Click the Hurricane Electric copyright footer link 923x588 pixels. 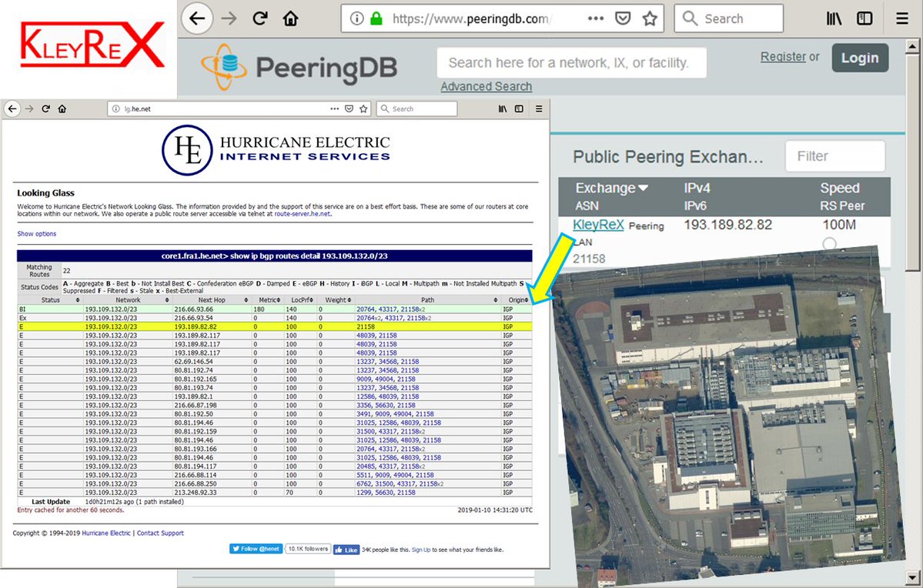(106, 533)
